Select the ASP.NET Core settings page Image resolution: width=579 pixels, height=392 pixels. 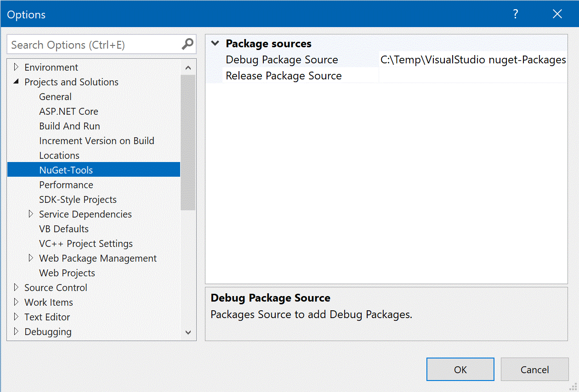point(68,111)
